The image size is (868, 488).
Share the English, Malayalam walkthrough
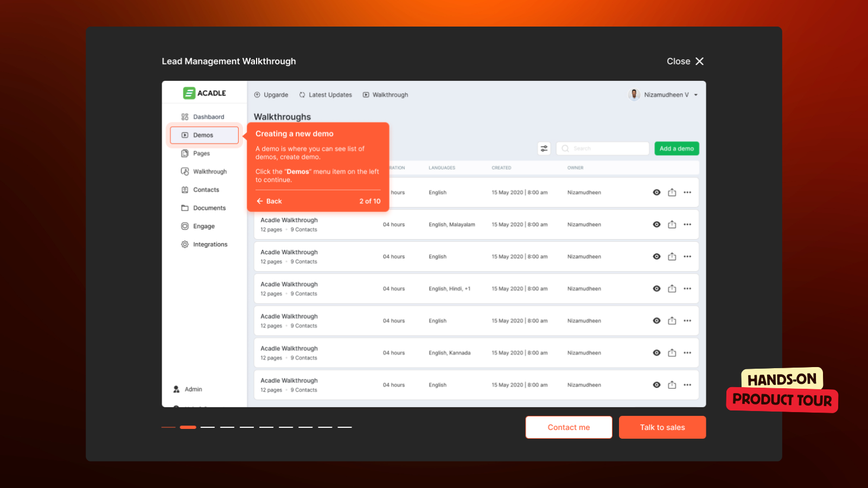click(672, 224)
